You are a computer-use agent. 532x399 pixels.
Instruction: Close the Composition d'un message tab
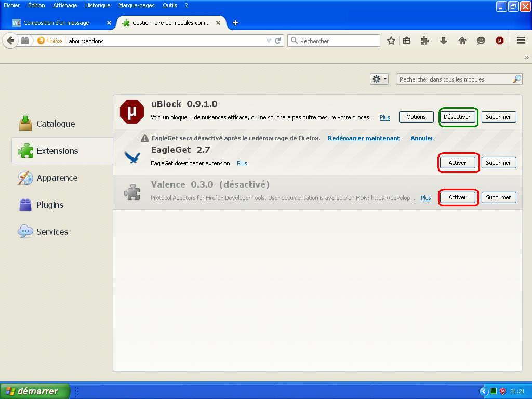tap(109, 23)
